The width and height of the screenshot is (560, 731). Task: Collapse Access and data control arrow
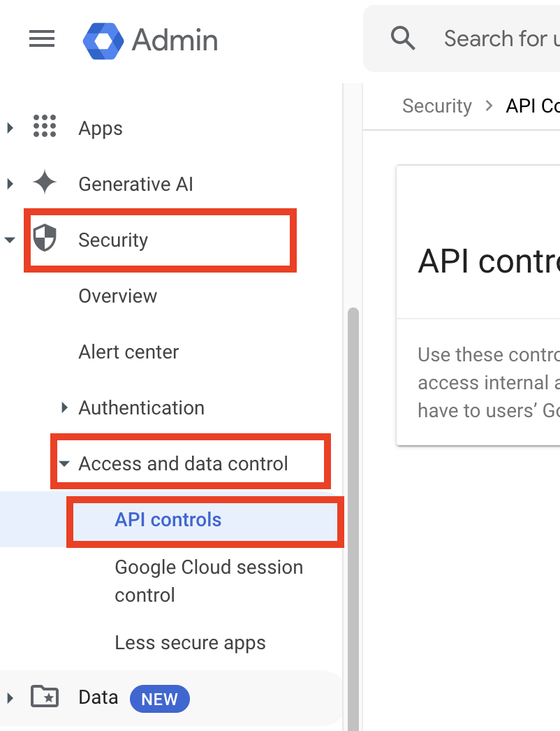65,463
